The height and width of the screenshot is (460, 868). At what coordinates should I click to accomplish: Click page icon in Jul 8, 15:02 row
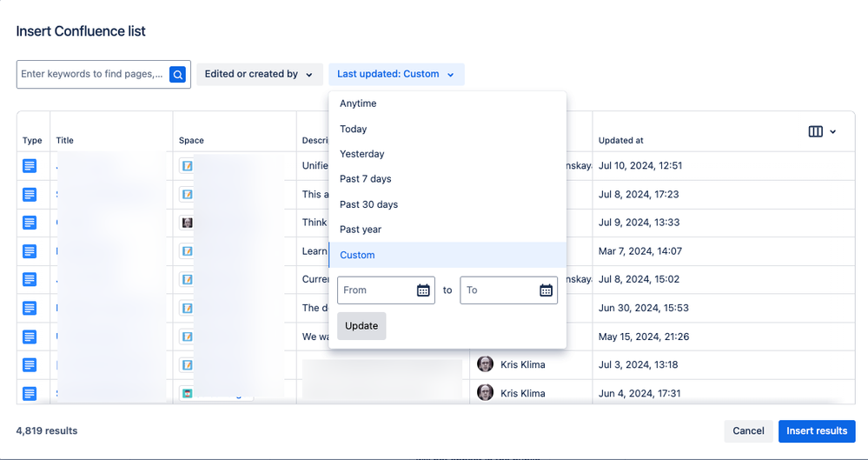pos(30,279)
